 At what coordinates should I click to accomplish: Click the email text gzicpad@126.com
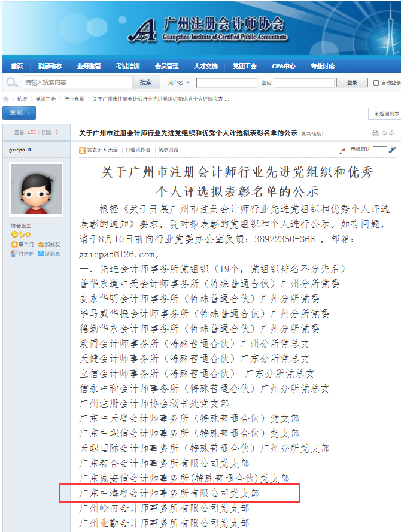[117, 254]
